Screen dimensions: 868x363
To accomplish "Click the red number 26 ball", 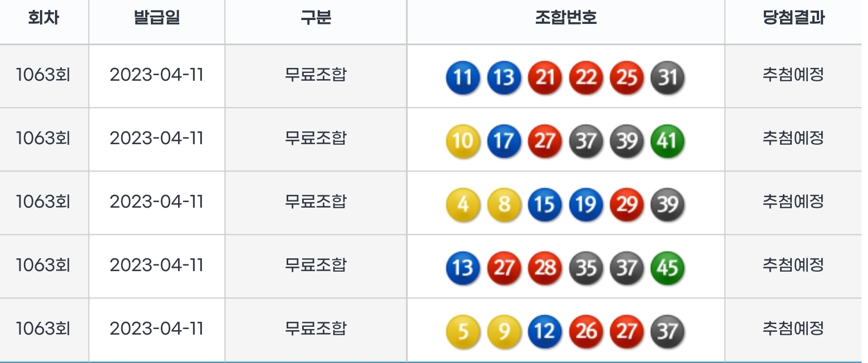I will coord(586,331).
